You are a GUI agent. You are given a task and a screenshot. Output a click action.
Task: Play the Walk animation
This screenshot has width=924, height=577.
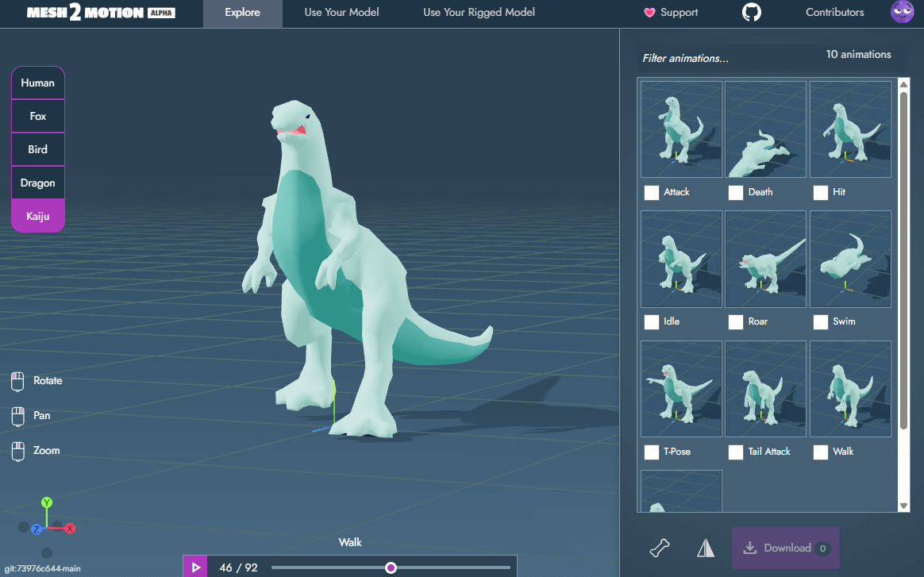pos(195,567)
